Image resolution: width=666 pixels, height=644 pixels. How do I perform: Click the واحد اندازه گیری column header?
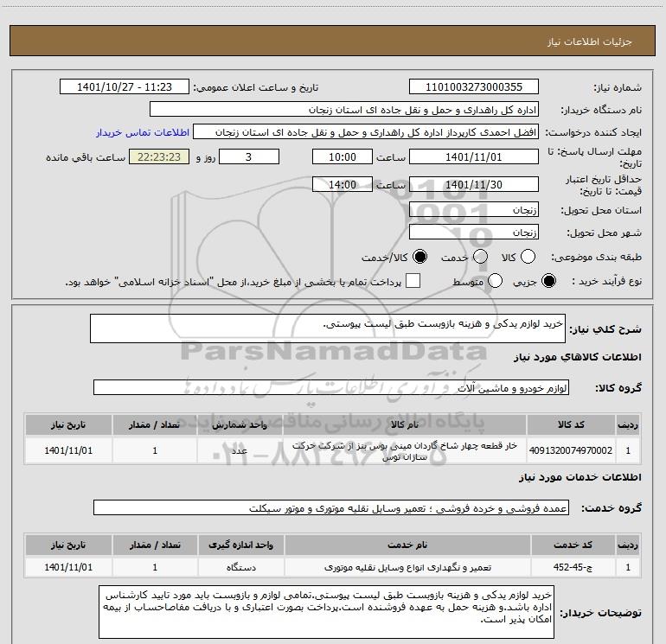240,545
